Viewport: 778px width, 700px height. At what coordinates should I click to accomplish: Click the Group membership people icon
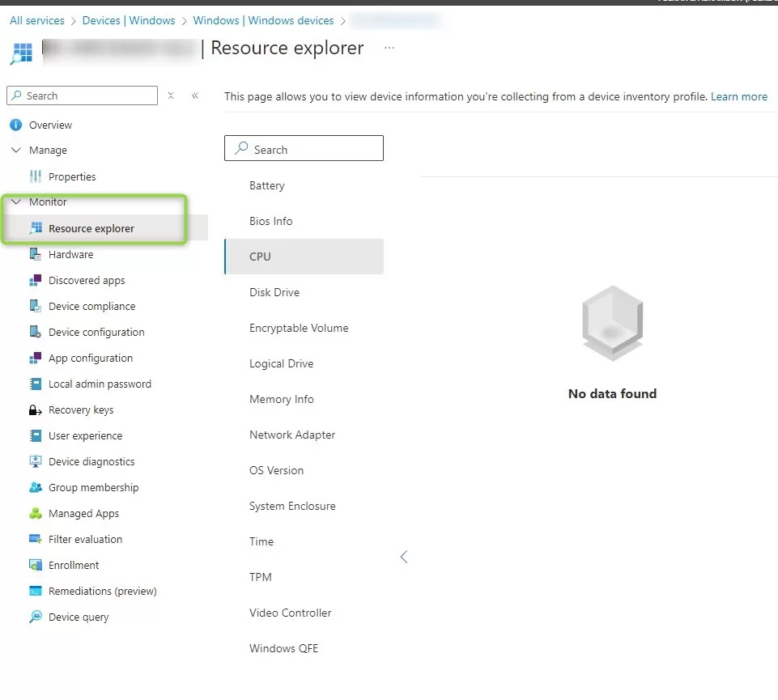[36, 488]
